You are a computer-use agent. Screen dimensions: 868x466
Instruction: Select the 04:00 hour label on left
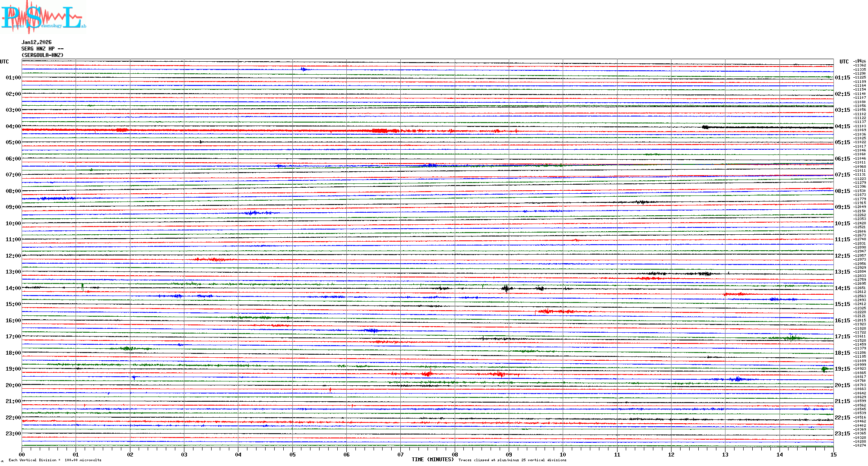(x=13, y=126)
